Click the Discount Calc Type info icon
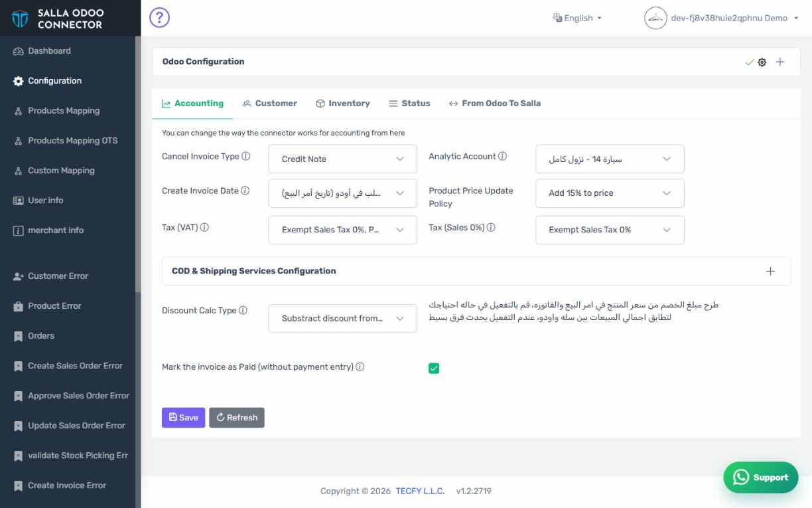The width and height of the screenshot is (812, 508). [x=243, y=311]
